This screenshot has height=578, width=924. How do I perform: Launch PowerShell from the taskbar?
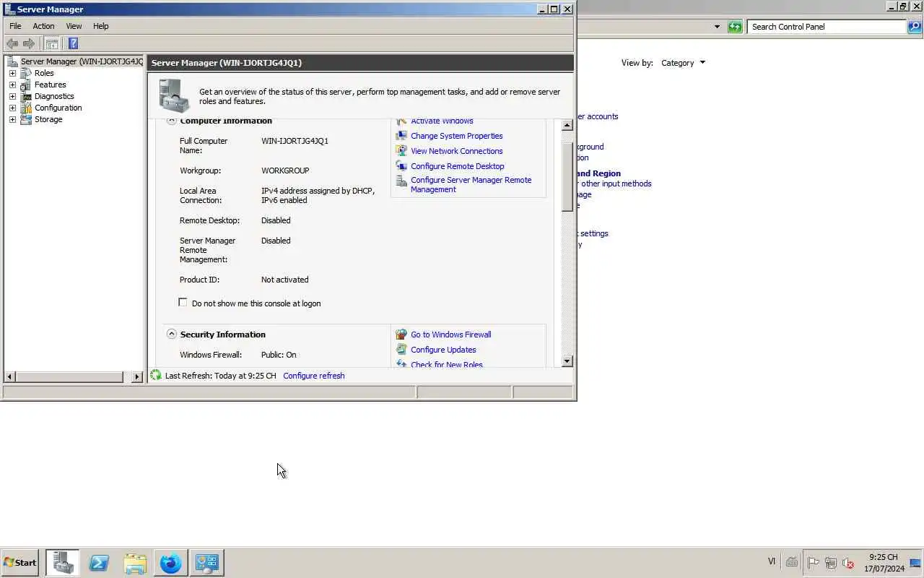(99, 562)
